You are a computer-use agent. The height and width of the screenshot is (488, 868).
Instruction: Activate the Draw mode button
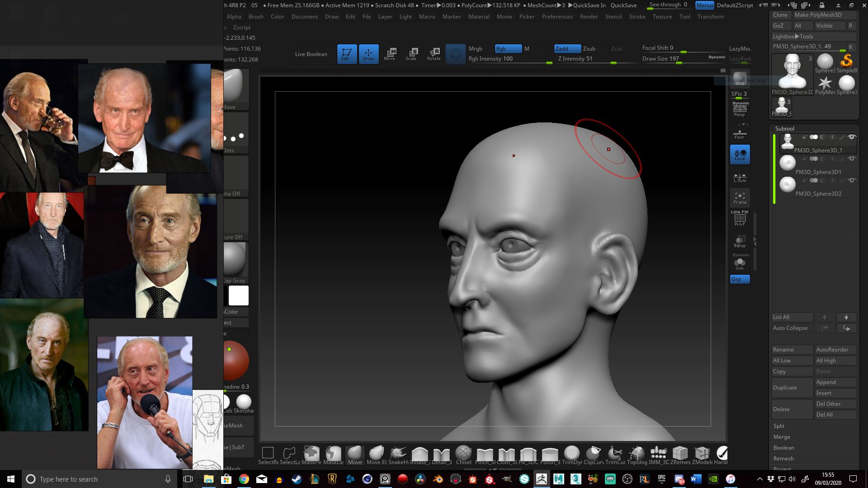(x=368, y=54)
